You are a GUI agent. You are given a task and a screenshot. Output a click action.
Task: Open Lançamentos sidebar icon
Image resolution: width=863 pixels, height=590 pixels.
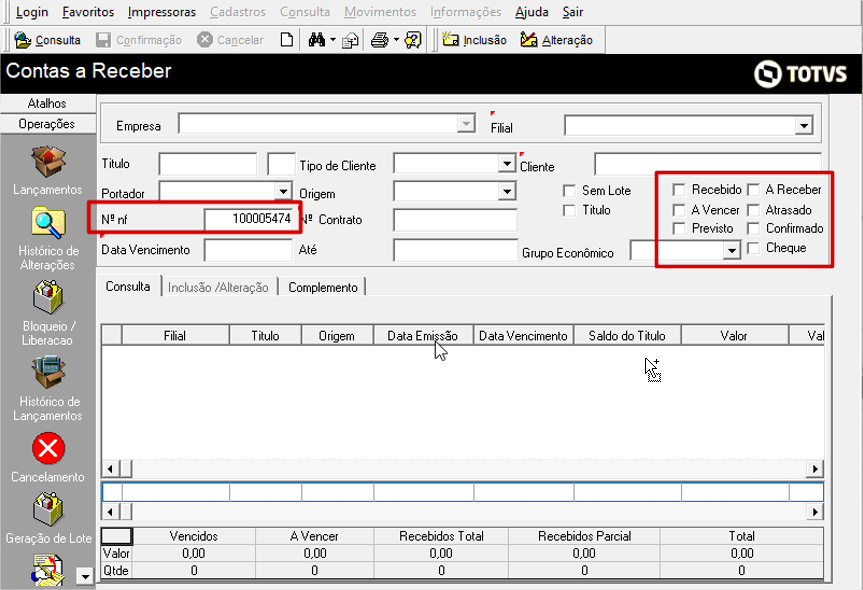[x=48, y=162]
